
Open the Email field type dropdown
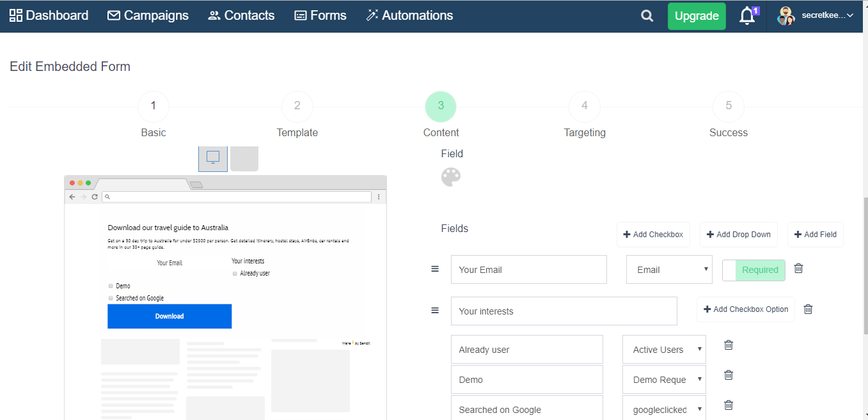pos(668,269)
